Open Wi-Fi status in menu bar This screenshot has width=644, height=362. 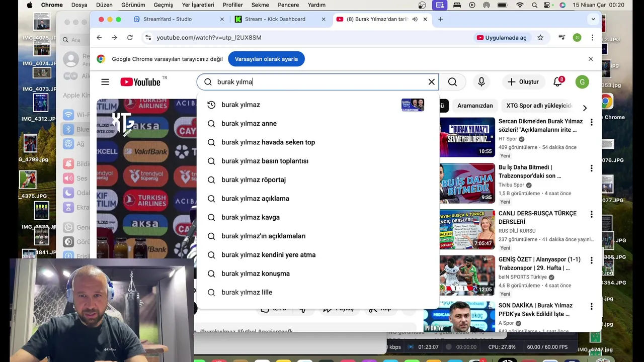(x=520, y=5)
